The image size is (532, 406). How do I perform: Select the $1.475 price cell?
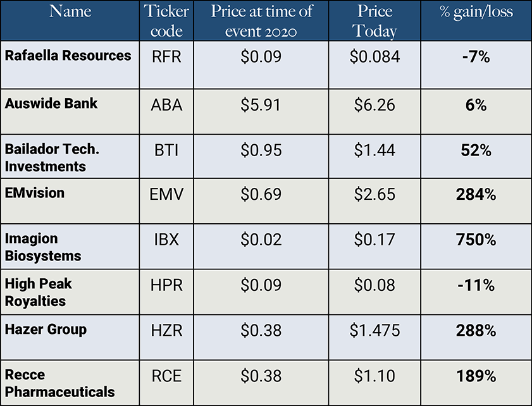tap(374, 331)
